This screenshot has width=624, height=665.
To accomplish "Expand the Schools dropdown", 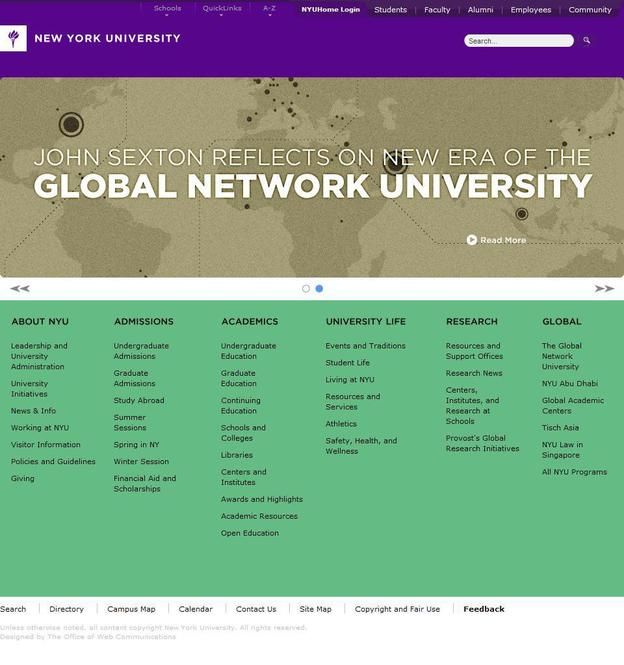I will coord(167,8).
